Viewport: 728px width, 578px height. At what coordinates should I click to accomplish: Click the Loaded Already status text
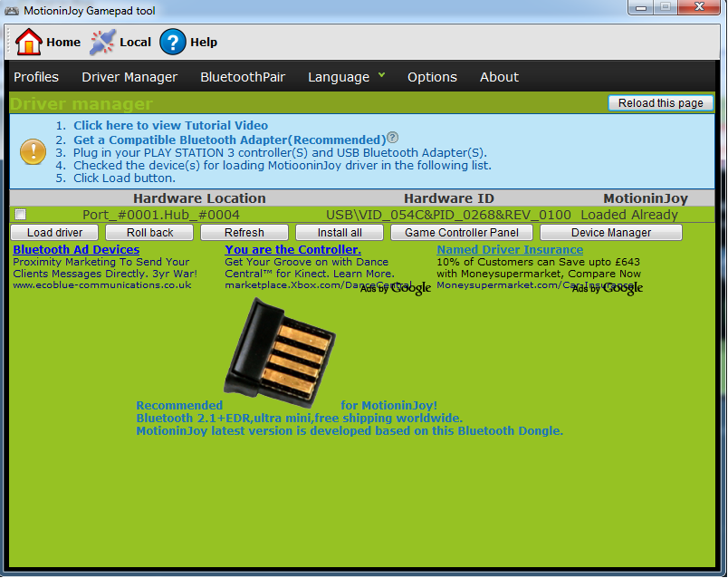(x=629, y=215)
